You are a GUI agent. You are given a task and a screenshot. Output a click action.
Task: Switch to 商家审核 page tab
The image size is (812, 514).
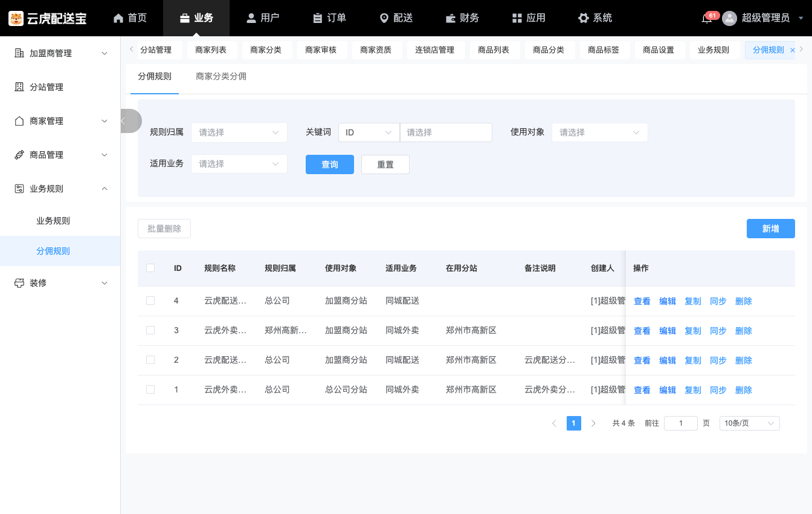[321, 50]
